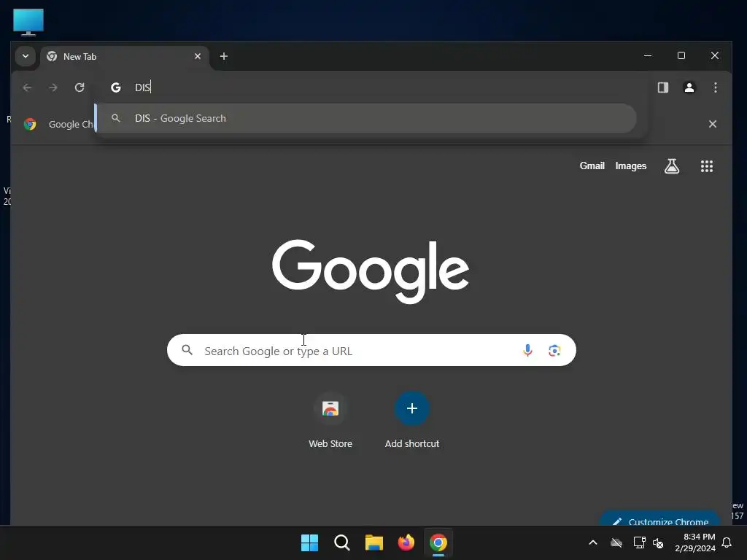
Task: Open Gmail link
Action: coord(592,166)
